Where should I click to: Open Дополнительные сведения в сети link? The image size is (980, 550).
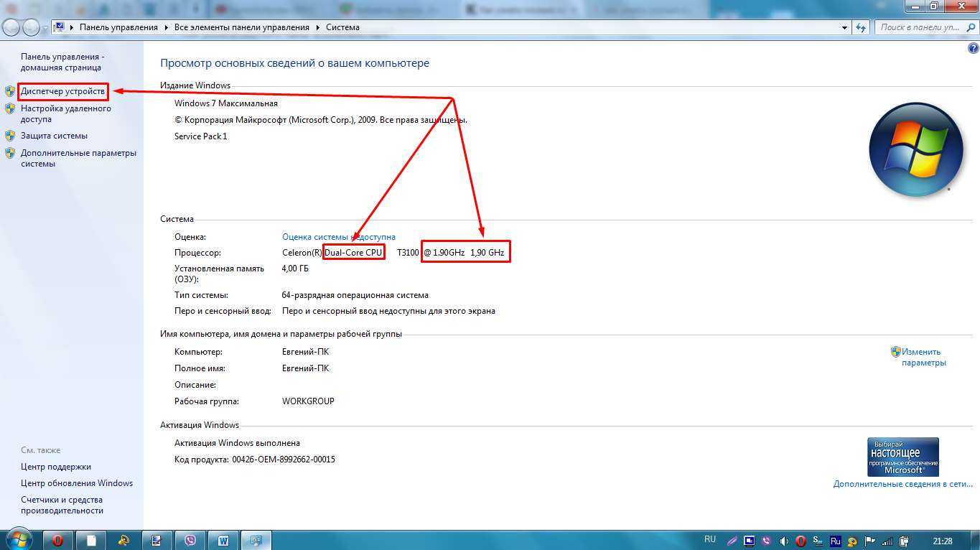[902, 484]
